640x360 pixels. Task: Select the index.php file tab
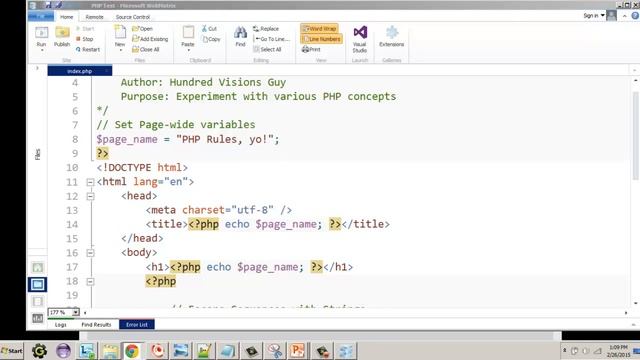(80, 71)
